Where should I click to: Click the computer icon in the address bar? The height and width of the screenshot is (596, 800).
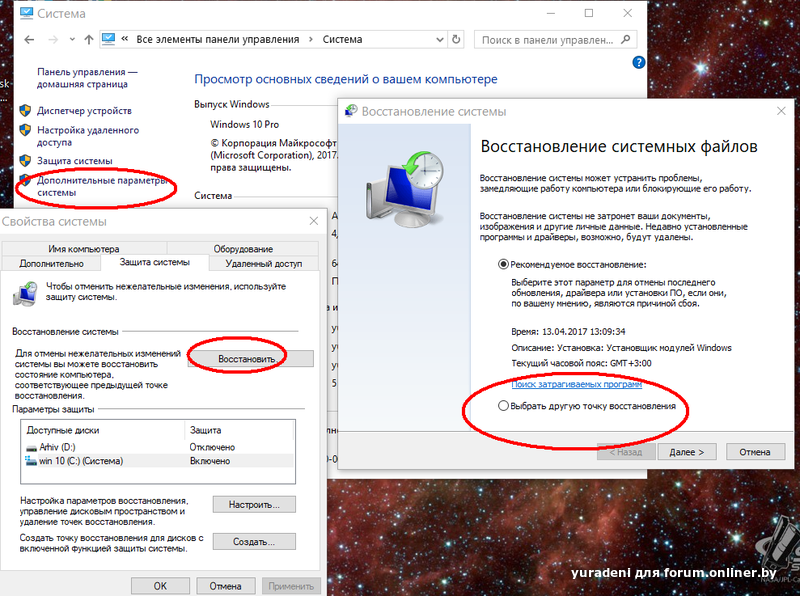(x=108, y=39)
